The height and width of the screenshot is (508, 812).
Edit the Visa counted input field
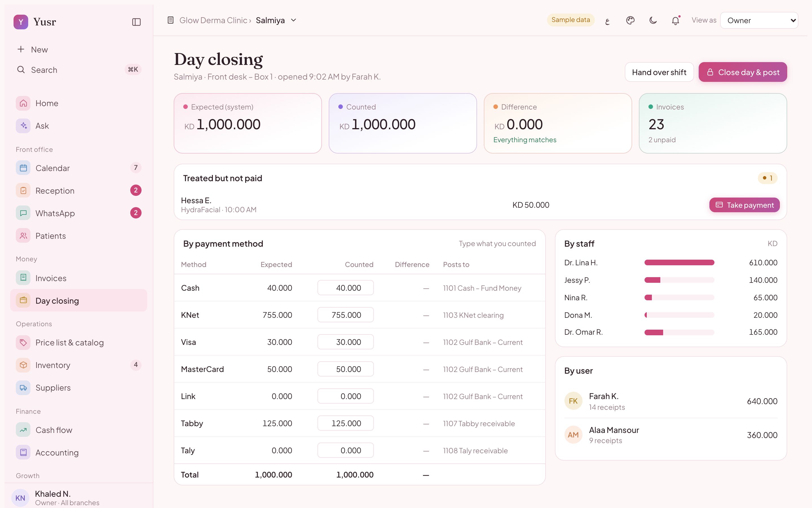click(345, 342)
